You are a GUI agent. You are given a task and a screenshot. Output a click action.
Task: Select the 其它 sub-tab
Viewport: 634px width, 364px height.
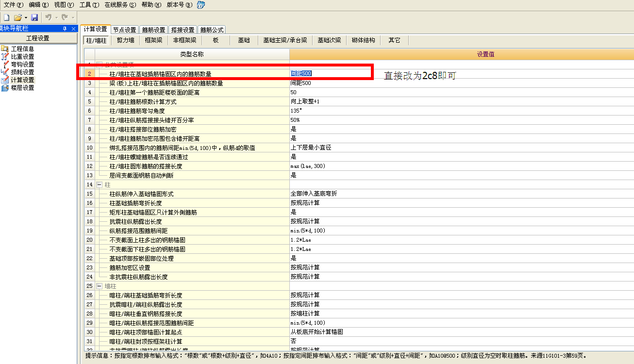[x=394, y=40]
